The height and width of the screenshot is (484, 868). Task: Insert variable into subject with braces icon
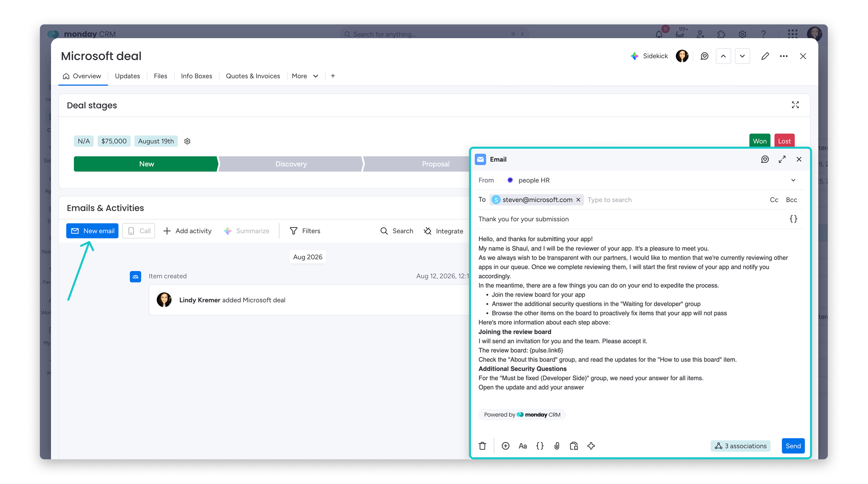pos(793,219)
